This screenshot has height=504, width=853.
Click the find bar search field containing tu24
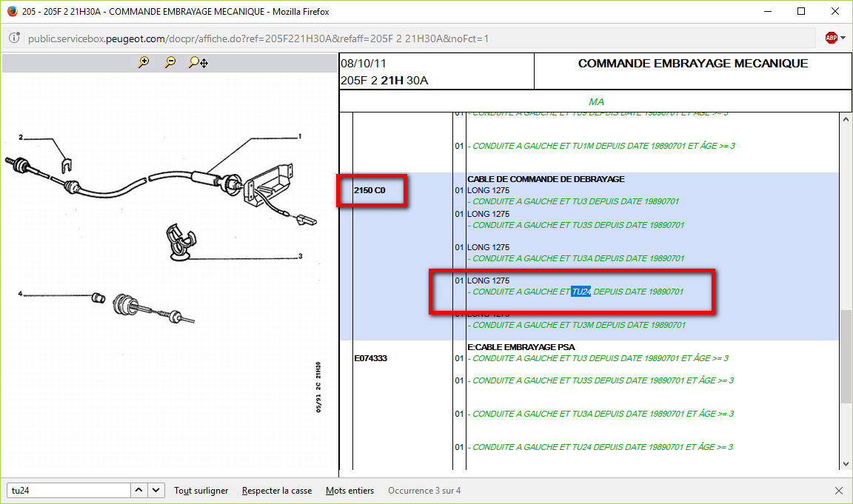point(69,491)
